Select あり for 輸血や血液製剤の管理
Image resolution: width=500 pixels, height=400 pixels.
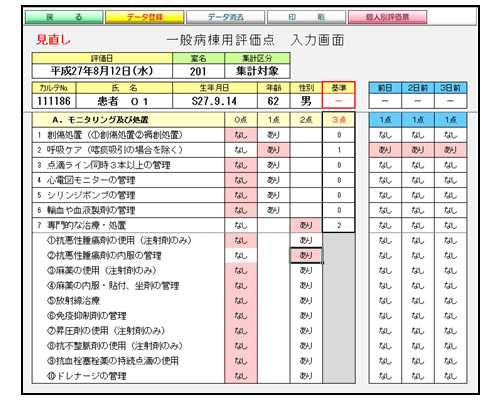click(273, 210)
